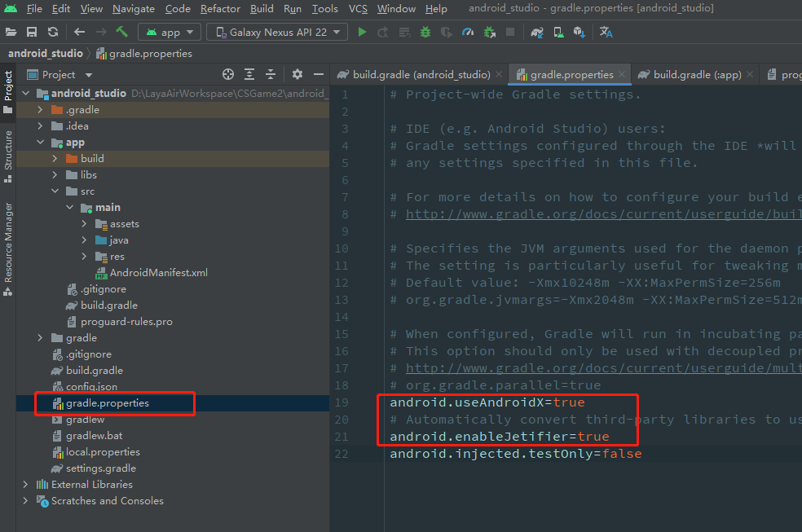This screenshot has height=532, width=802.
Task: Collapse the main folder
Action: click(x=69, y=208)
